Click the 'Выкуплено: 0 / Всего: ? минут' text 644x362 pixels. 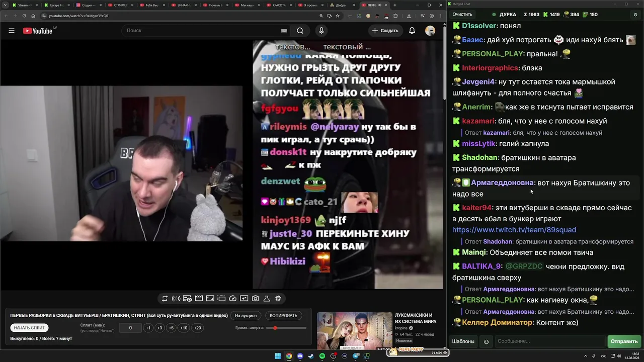pyautogui.click(x=41, y=339)
